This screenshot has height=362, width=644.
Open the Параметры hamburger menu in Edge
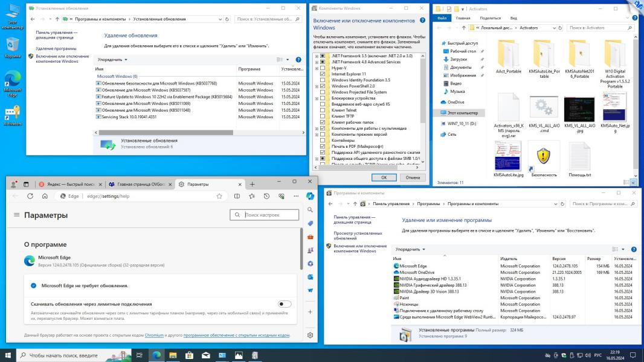click(x=17, y=215)
